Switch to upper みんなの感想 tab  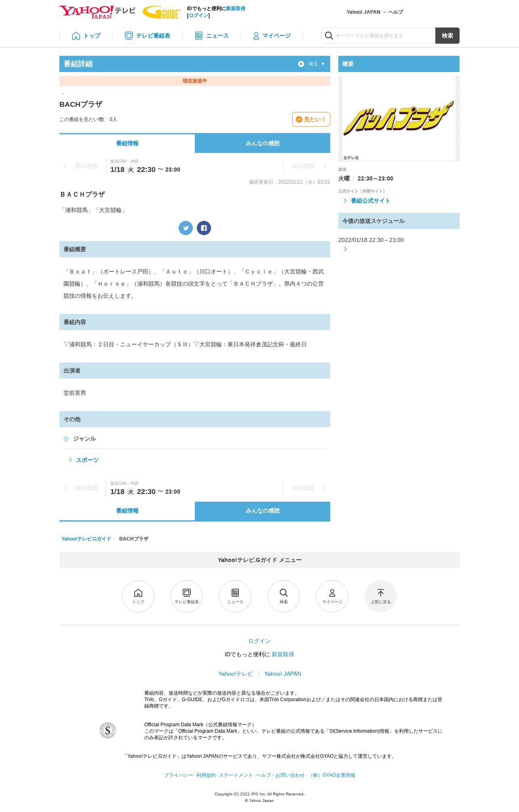[263, 143]
